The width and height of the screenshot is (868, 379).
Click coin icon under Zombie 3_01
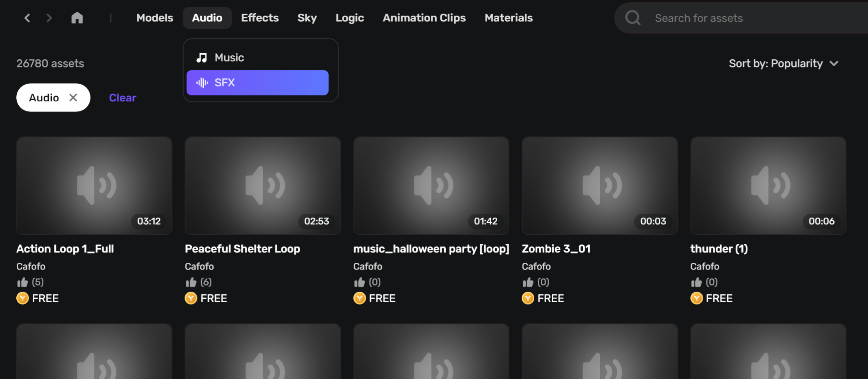[x=528, y=298]
